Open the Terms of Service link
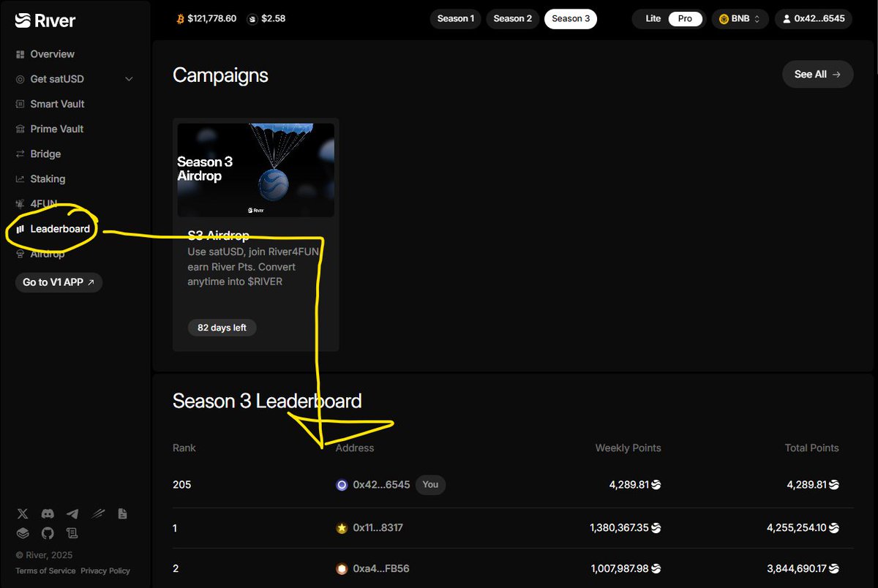878x588 pixels. [45, 570]
